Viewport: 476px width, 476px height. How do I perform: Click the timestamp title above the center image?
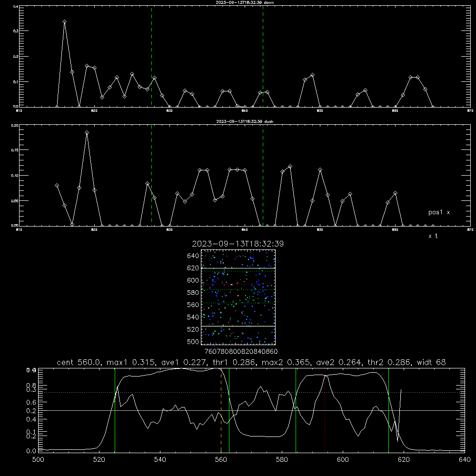pos(238,244)
